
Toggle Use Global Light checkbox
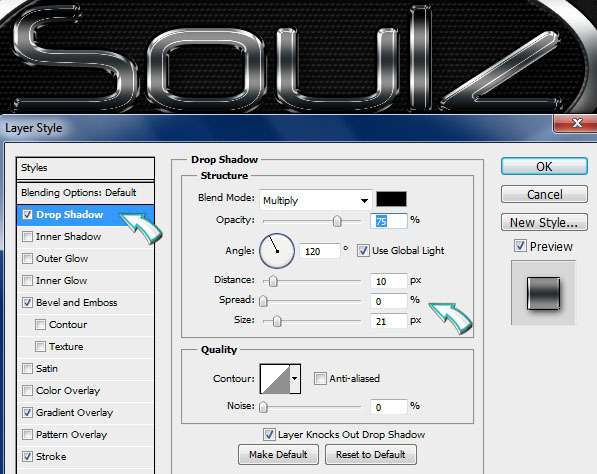[363, 251]
